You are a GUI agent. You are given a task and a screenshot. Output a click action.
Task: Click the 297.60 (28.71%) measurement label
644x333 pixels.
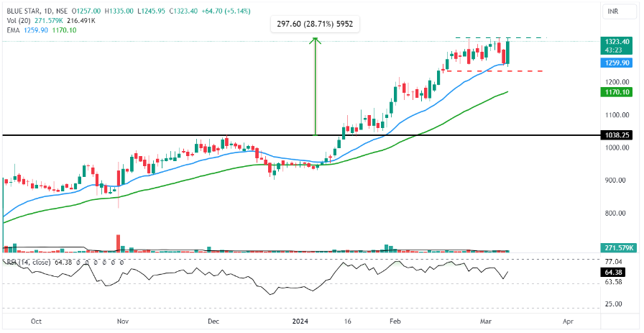tap(315, 24)
